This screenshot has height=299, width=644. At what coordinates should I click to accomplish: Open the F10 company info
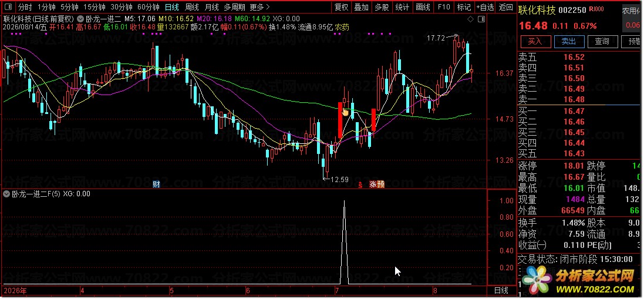(x=444, y=7)
